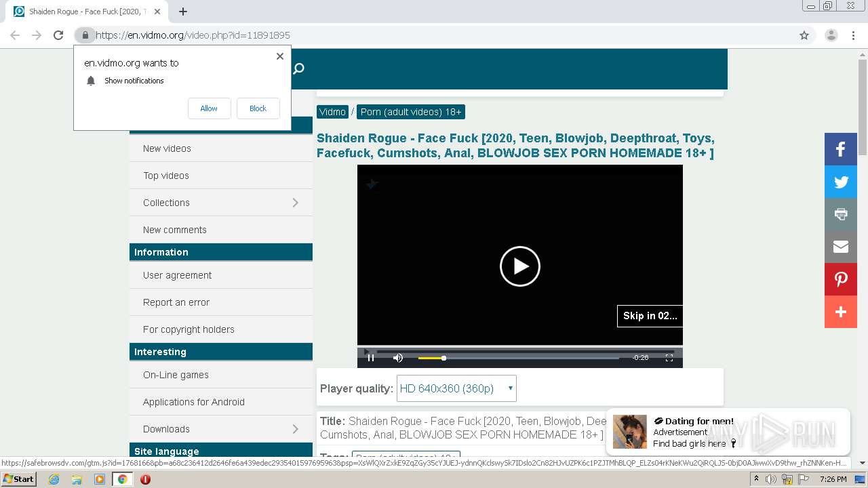
Task: Click the address bar URL
Action: point(193,35)
